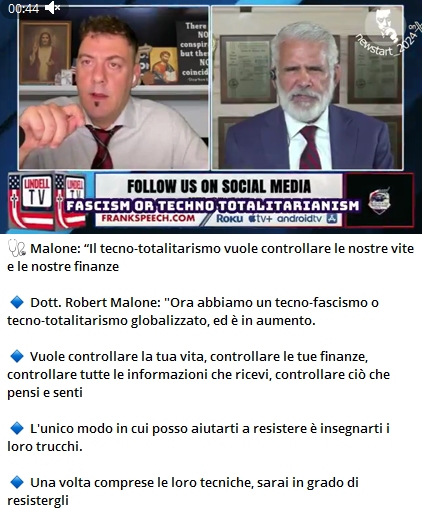Click the blue diamond before L'unico modo

click(x=16, y=428)
